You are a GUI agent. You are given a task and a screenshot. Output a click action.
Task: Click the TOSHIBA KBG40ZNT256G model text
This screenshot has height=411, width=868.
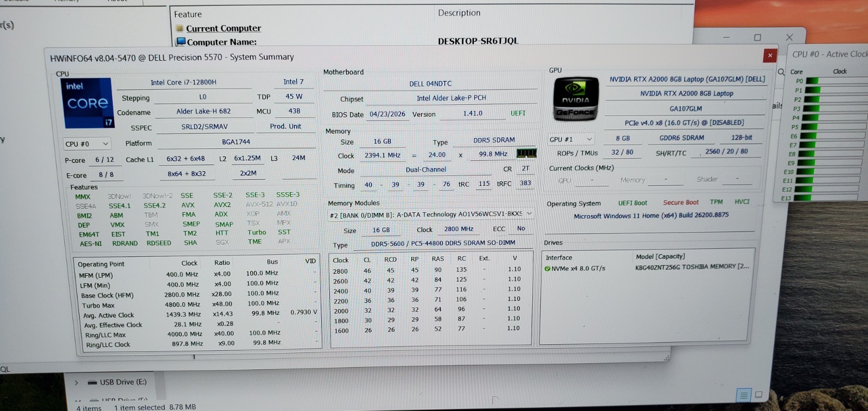[x=692, y=267]
